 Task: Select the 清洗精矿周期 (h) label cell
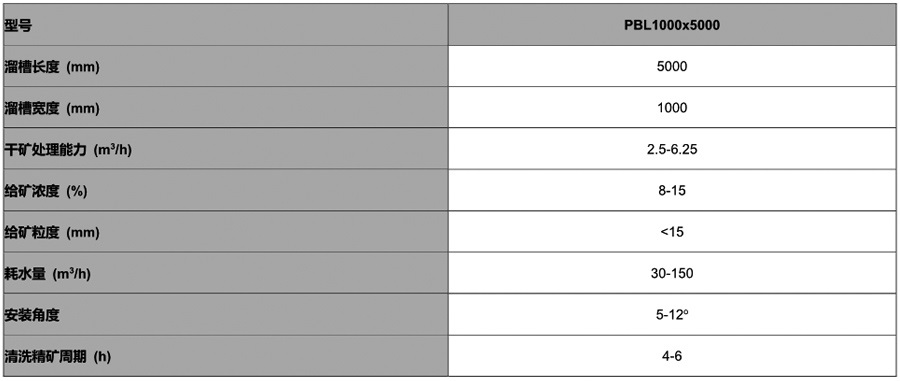coord(225,356)
